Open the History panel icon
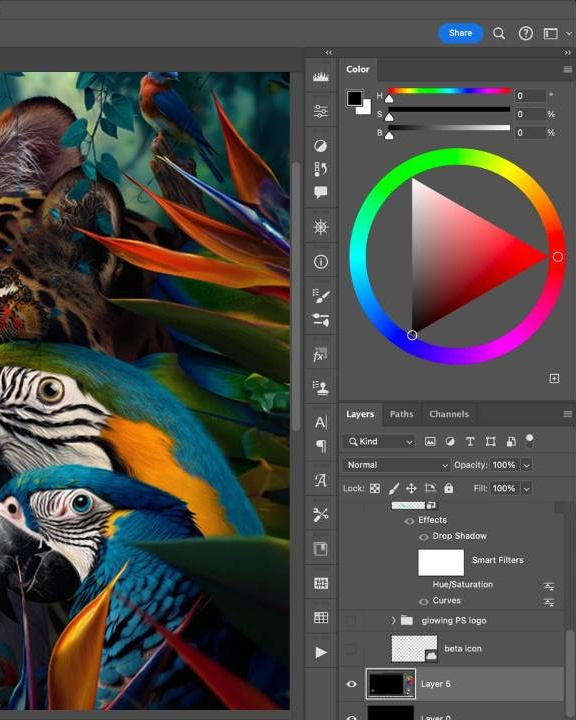This screenshot has height=720, width=576. coord(321,169)
